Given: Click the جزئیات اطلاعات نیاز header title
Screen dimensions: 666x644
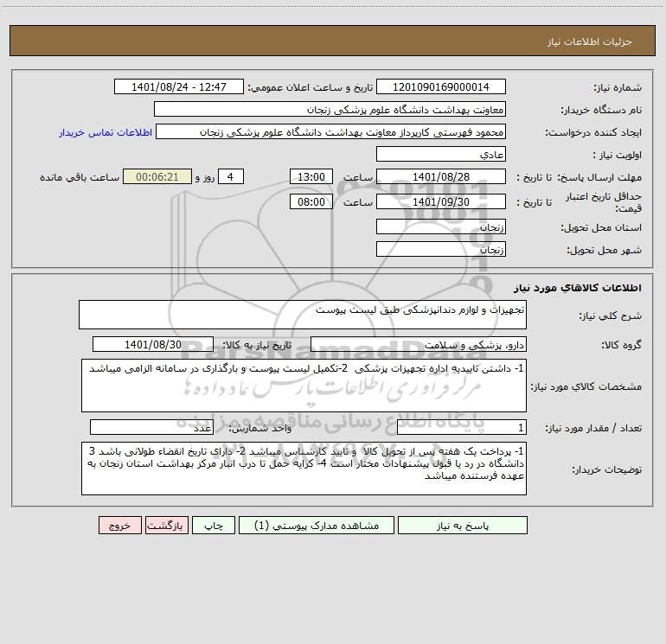Looking at the screenshot, I should click(x=590, y=41).
